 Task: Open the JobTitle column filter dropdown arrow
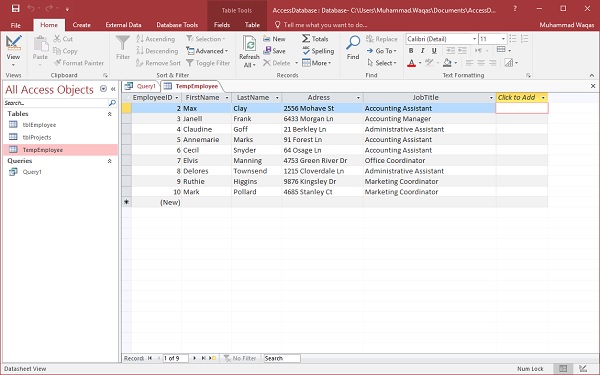pos(491,98)
